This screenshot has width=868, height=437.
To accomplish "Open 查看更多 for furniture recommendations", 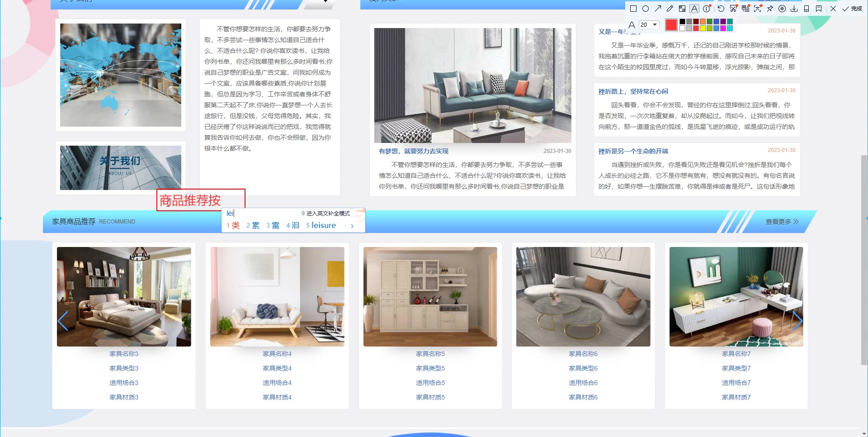I will click(x=782, y=222).
